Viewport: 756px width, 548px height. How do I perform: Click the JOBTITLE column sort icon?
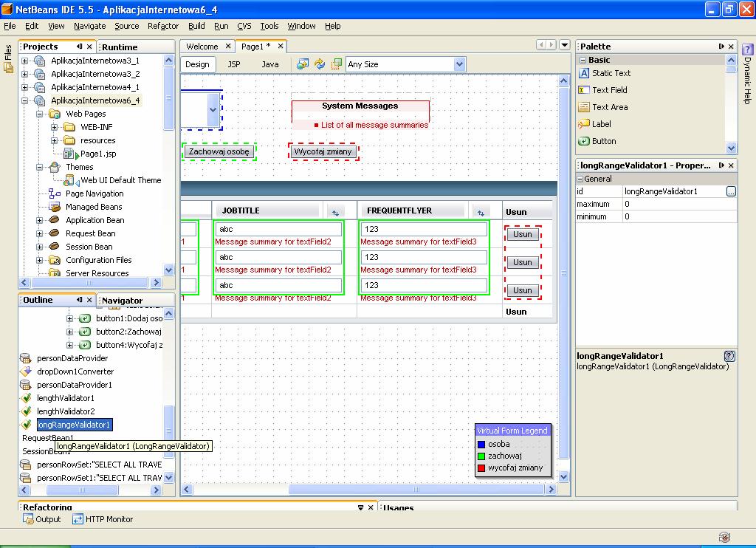336,212
